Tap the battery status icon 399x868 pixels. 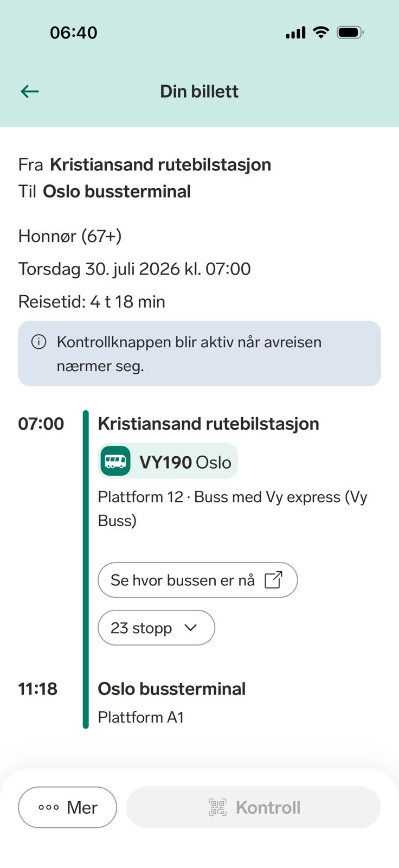click(350, 33)
